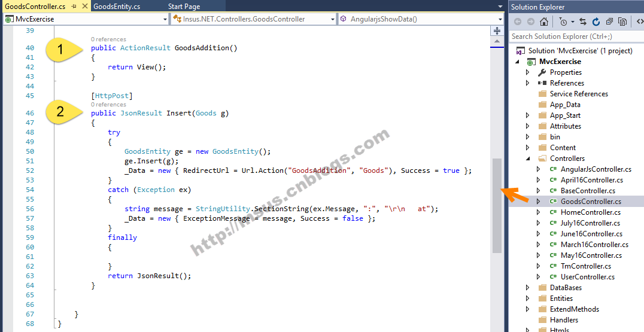Click the JsonResult return type on Insert
The width and height of the screenshot is (644, 332).
(x=141, y=113)
